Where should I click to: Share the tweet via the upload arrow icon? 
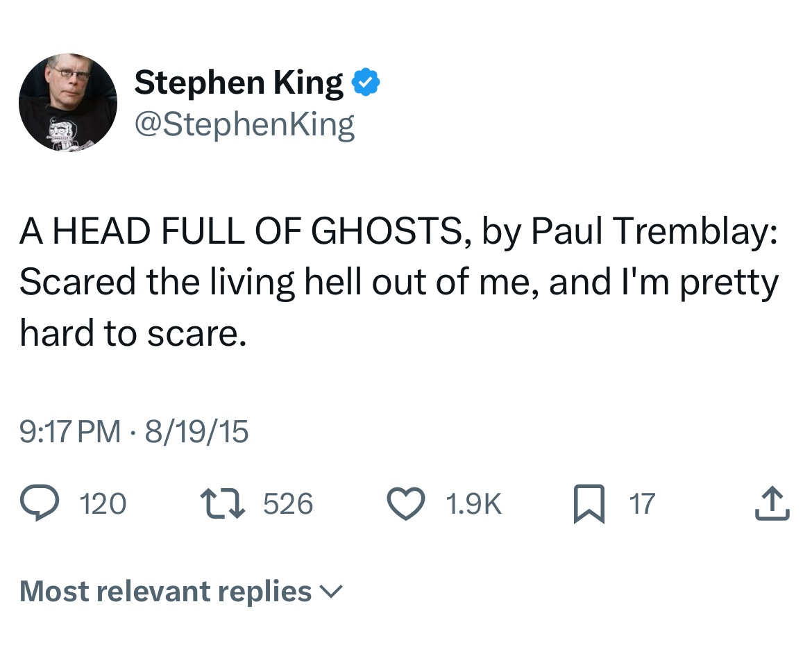772,503
